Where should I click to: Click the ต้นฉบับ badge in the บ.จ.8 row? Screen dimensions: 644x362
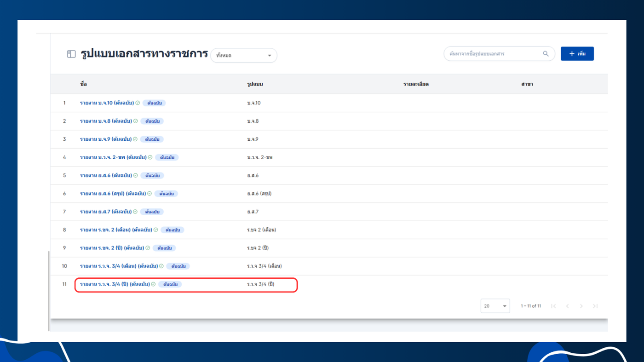tap(152, 121)
